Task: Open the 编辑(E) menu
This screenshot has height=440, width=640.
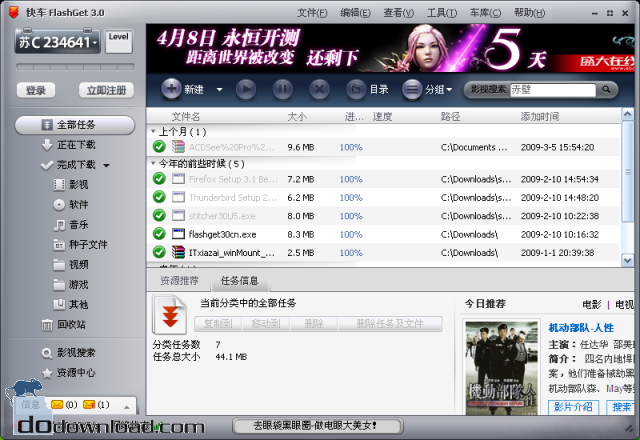Action: (x=356, y=13)
